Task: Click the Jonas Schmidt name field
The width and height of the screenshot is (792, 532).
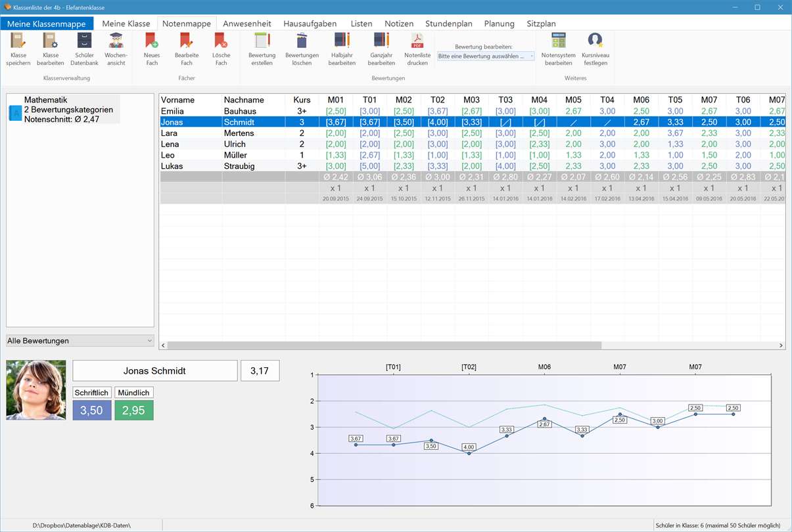Action: tap(155, 370)
